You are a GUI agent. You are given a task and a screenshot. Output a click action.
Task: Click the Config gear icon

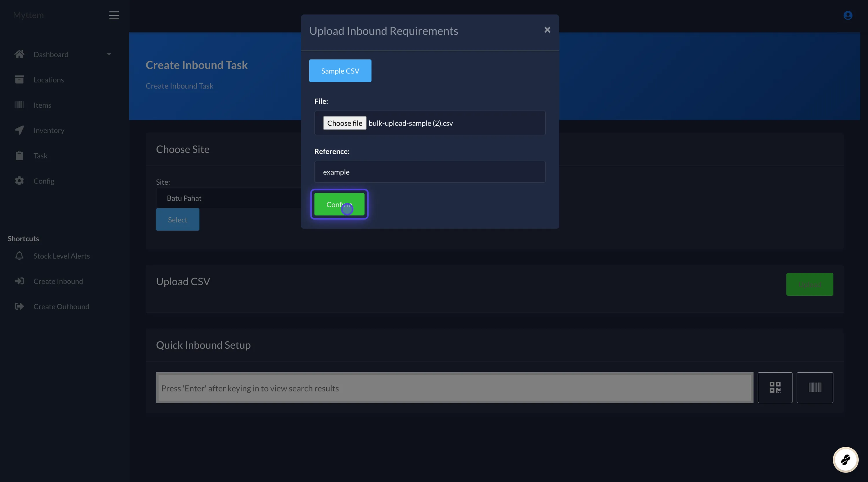pos(19,181)
